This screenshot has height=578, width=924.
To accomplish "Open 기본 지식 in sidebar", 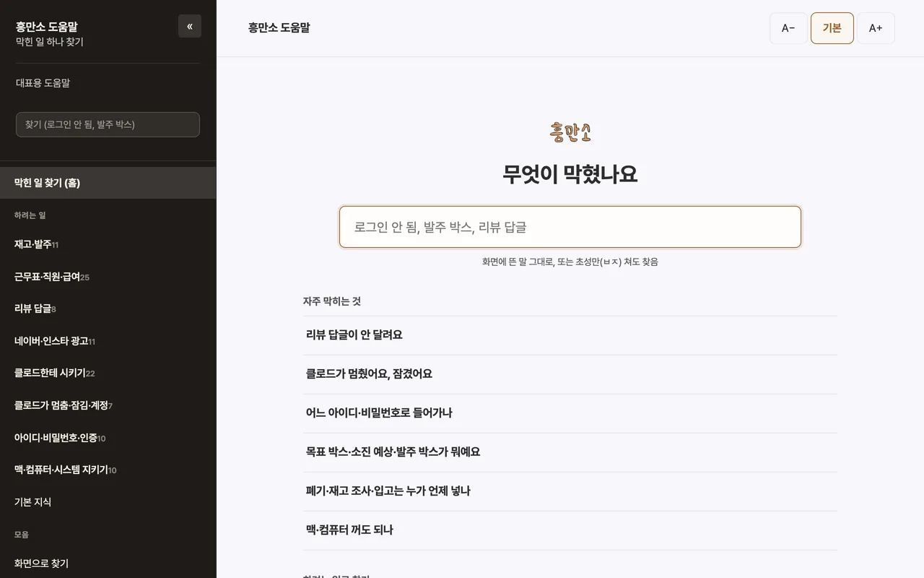I will (108, 502).
